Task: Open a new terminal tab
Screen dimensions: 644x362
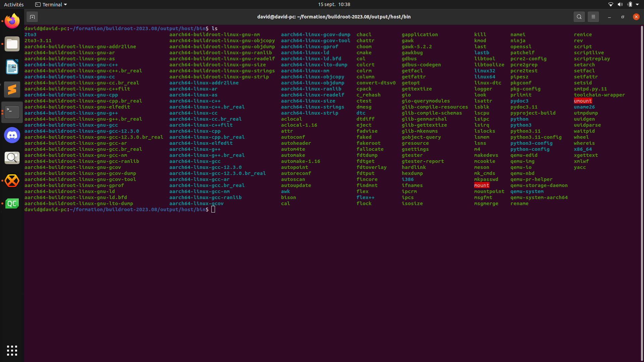Action: point(32,17)
